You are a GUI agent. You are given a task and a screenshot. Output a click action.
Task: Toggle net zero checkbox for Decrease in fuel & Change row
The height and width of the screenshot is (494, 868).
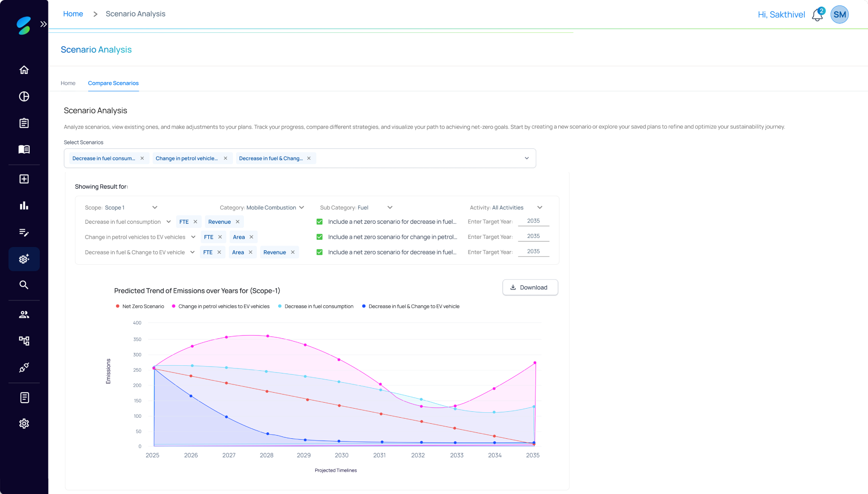click(320, 252)
